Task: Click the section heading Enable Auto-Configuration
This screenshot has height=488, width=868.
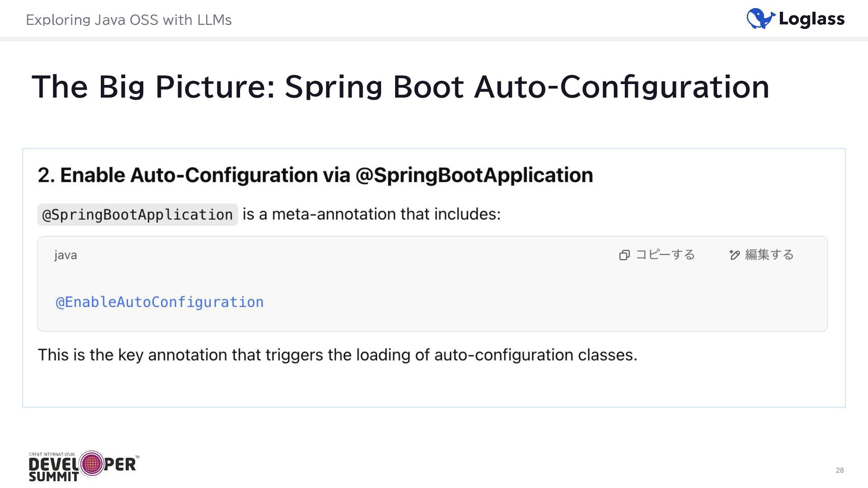Action: (x=315, y=175)
